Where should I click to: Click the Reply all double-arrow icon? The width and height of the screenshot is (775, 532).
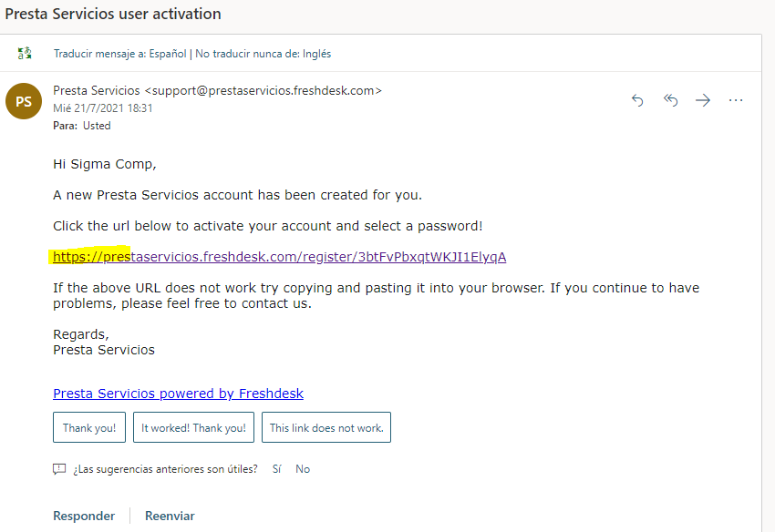pos(670,100)
